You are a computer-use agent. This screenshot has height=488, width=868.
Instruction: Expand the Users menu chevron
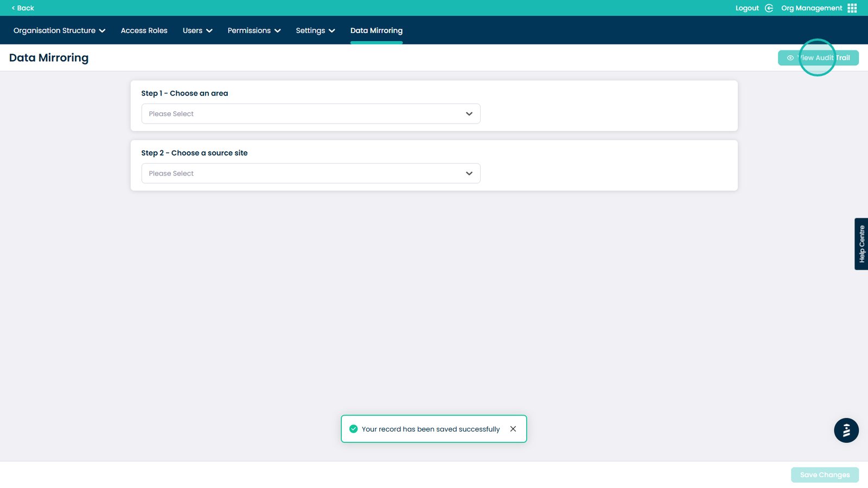coord(209,31)
